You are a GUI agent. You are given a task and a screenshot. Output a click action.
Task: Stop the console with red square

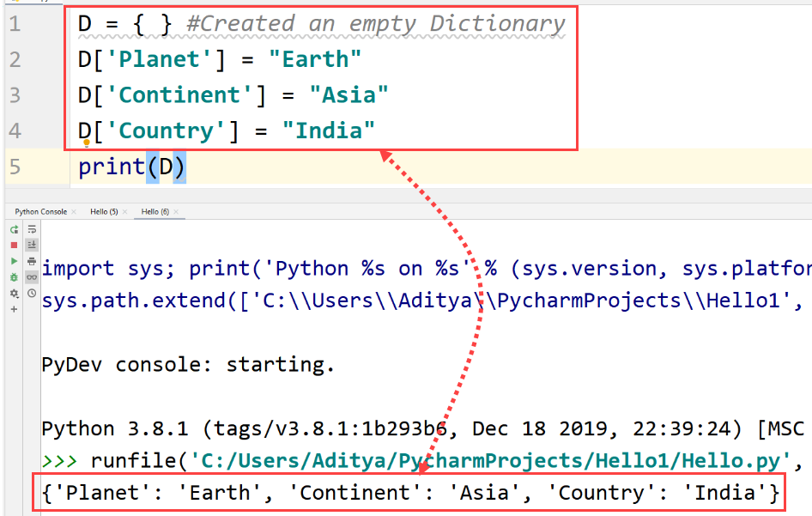(14, 245)
